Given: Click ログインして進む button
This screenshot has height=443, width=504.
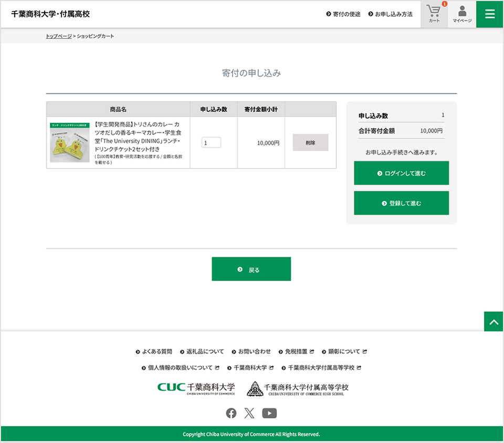Looking at the screenshot, I should 401,173.
